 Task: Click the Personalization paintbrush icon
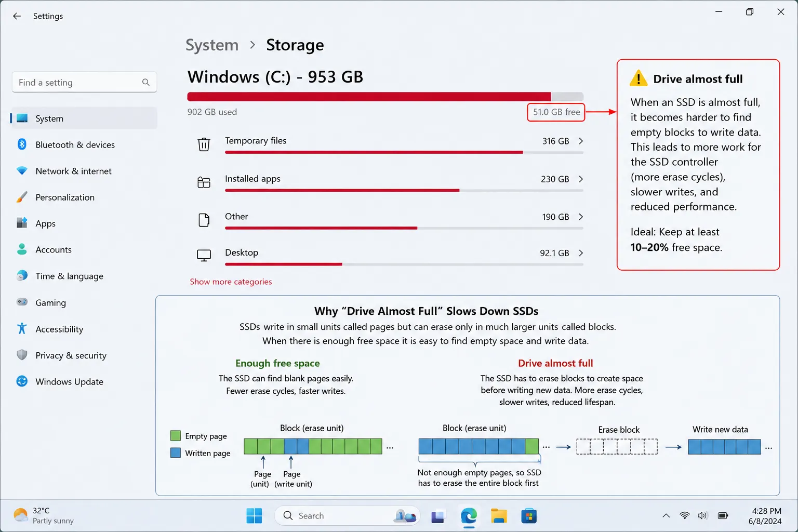pyautogui.click(x=22, y=197)
